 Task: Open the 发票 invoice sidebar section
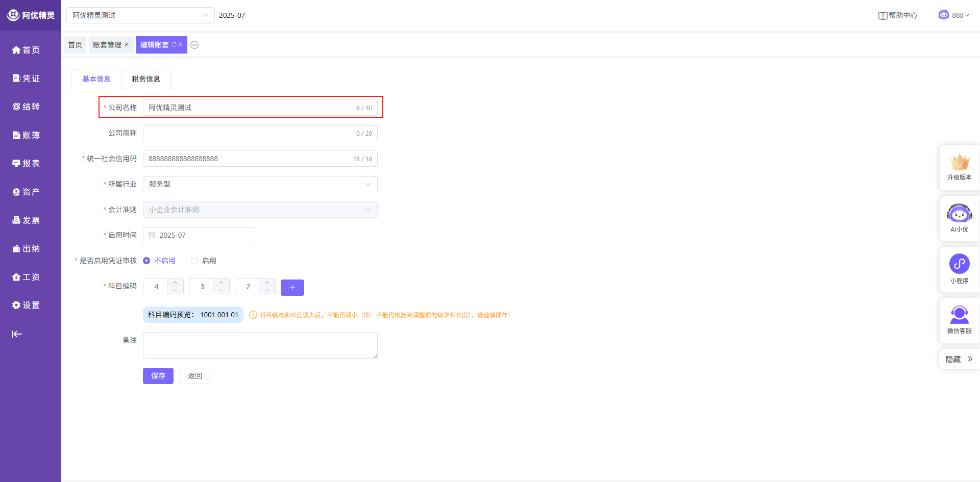pyautogui.click(x=27, y=220)
